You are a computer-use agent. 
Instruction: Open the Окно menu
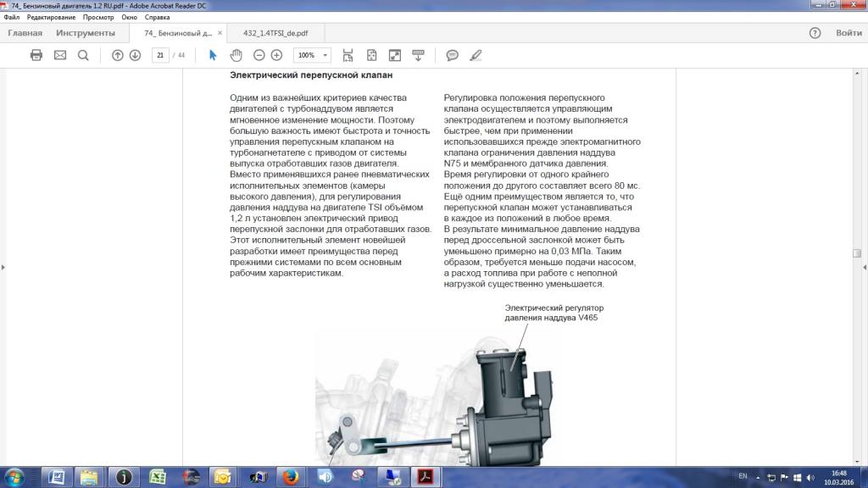coord(129,17)
